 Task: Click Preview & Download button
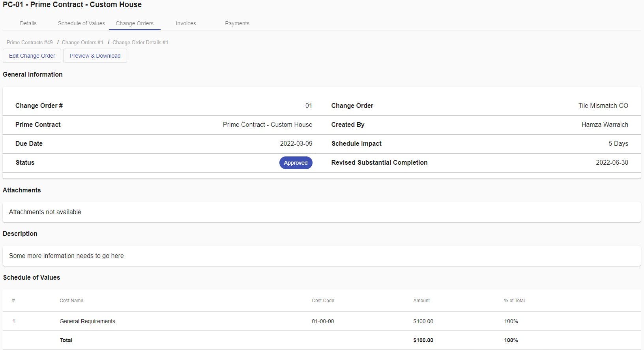coord(95,56)
